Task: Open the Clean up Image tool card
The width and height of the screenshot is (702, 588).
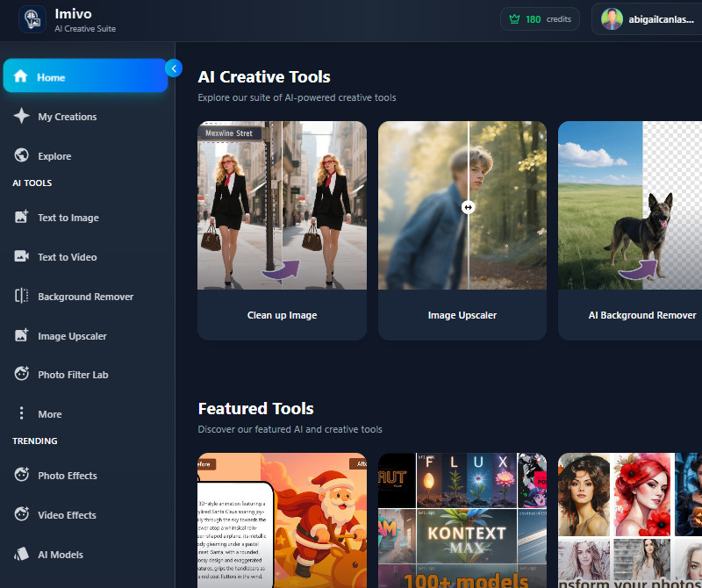Action: click(x=282, y=230)
